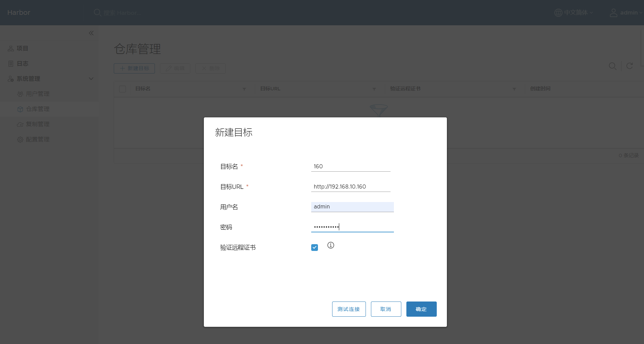The width and height of the screenshot is (644, 344).
Task: Collapse the 系统管理 menu chevron
Action: coord(91,79)
